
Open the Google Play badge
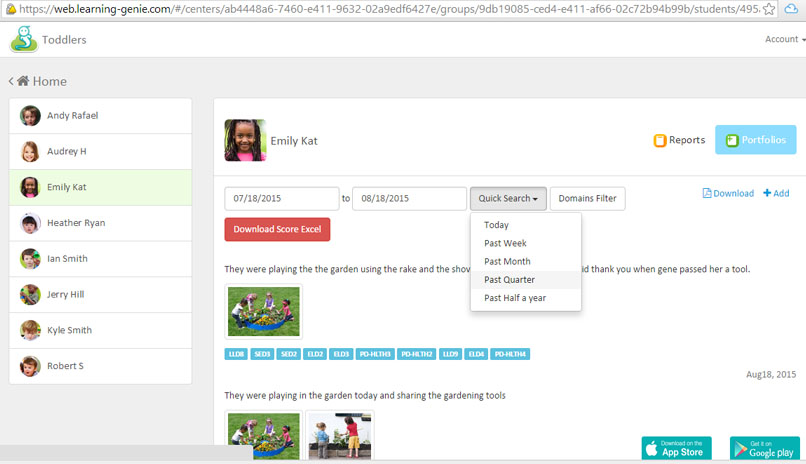pos(765,448)
